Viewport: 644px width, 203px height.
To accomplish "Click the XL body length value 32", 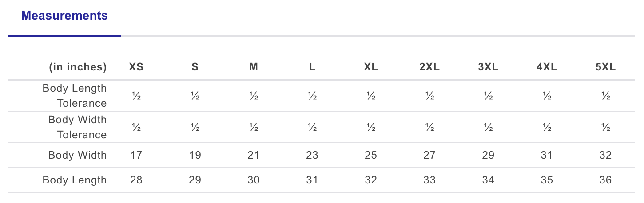I will (x=371, y=180).
